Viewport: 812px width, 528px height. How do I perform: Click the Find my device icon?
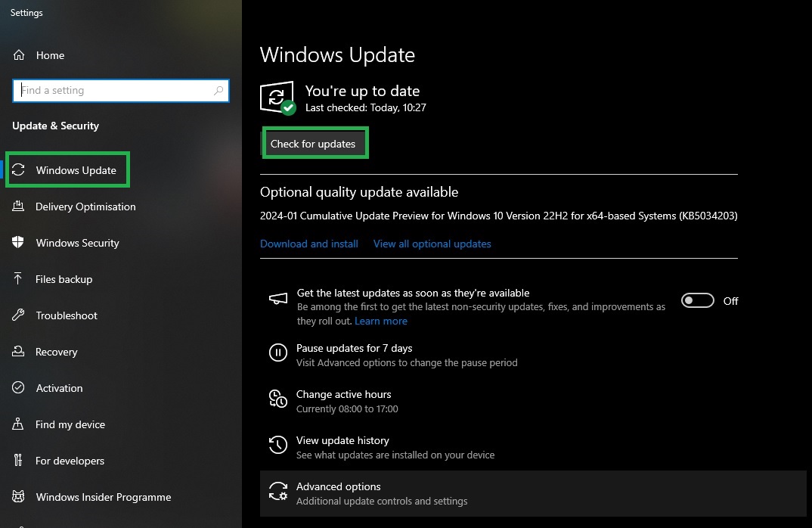coord(18,424)
